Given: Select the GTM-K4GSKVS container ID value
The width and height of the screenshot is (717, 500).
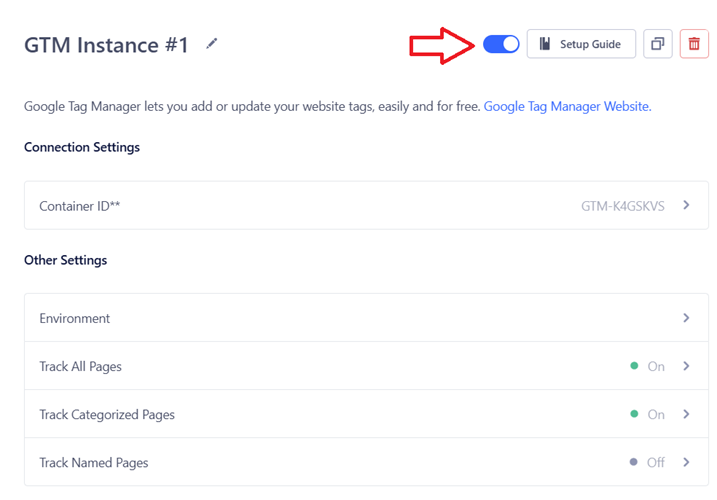Looking at the screenshot, I should [x=622, y=206].
